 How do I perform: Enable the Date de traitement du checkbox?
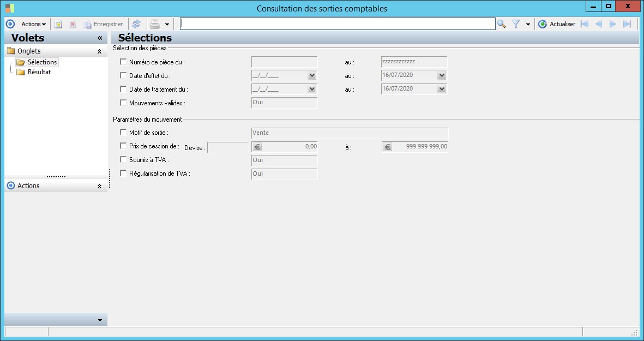(x=123, y=89)
